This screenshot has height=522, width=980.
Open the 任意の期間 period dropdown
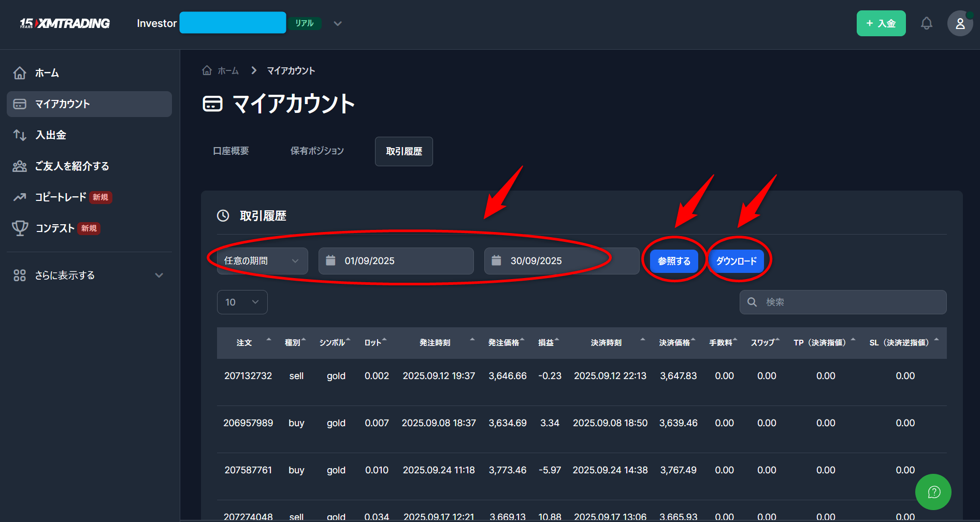[262, 260]
